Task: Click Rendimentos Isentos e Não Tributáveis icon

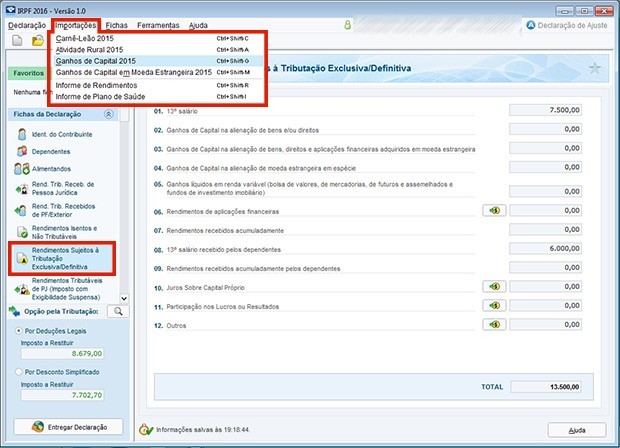Action: 22,232
